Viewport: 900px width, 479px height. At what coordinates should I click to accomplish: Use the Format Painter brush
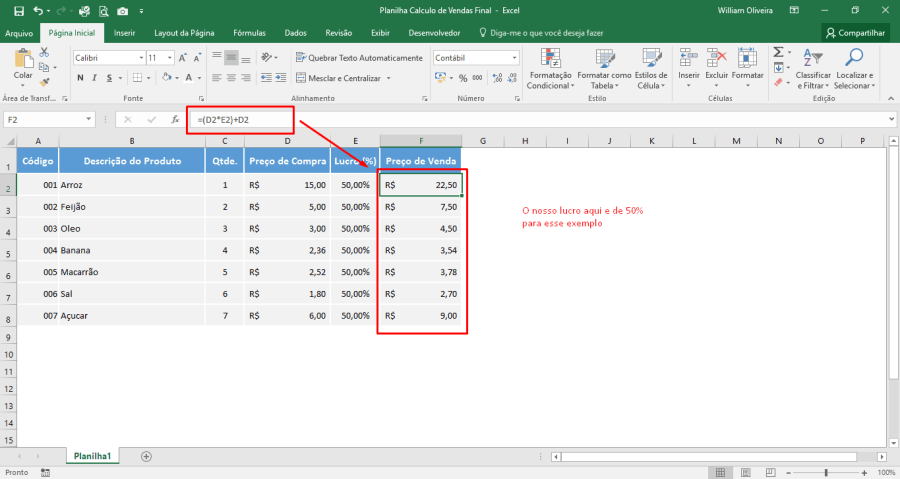tap(44, 83)
